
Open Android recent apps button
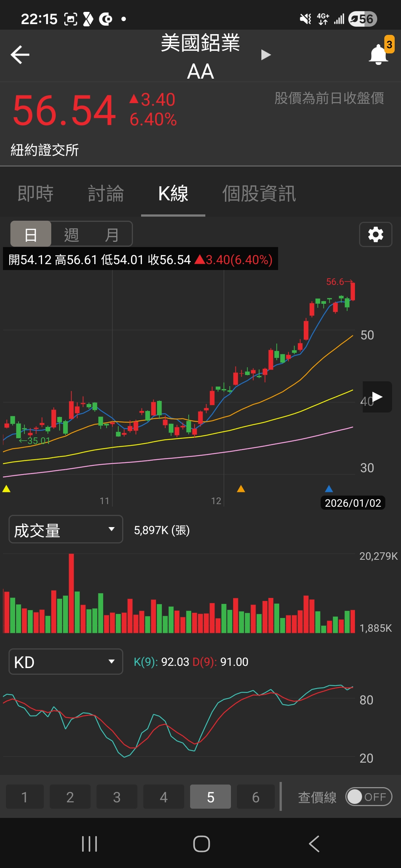point(89,844)
